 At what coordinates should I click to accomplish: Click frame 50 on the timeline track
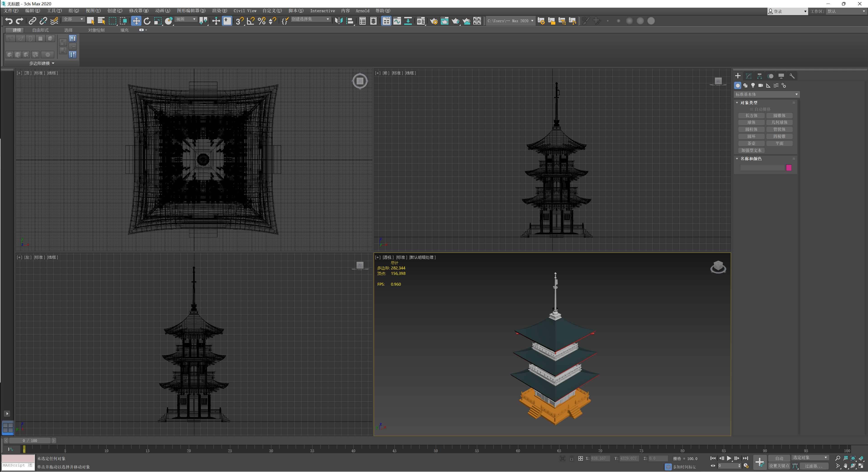436,449
